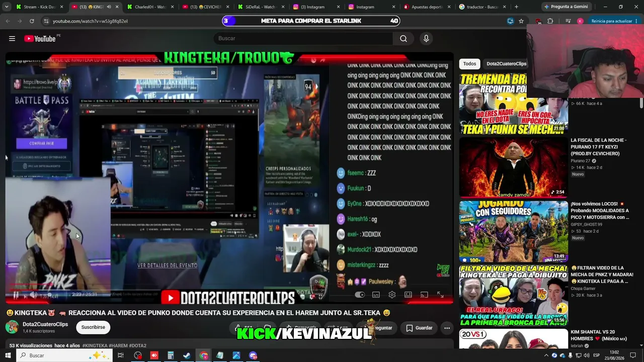Screen dimensions: 644x362
Task: Open the browser extensions puzzle icon
Action: point(550,21)
